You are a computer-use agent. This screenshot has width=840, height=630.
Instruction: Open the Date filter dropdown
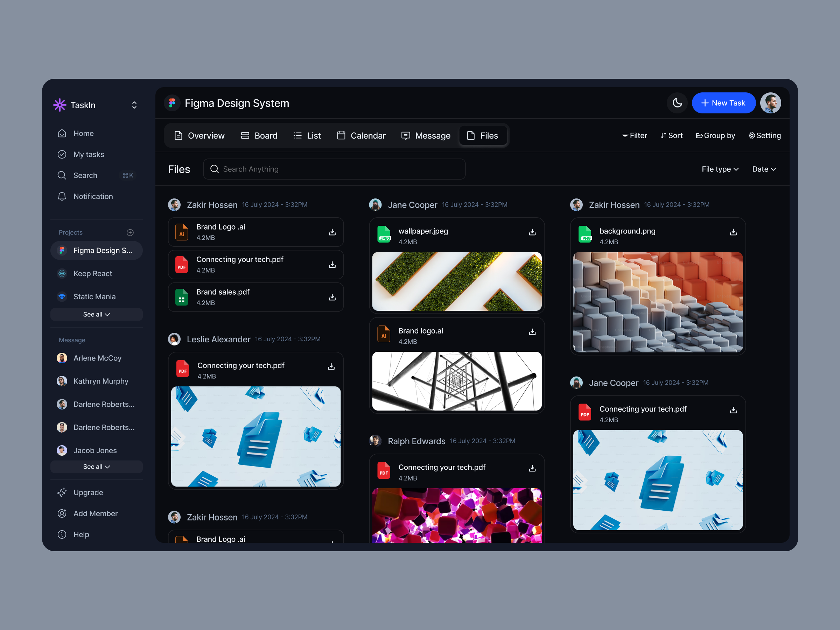pos(764,169)
